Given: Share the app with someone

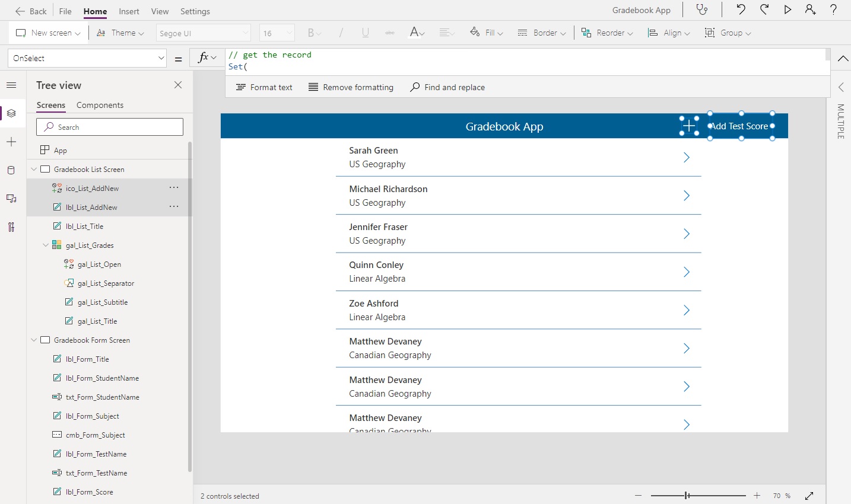Looking at the screenshot, I should click(x=811, y=9).
